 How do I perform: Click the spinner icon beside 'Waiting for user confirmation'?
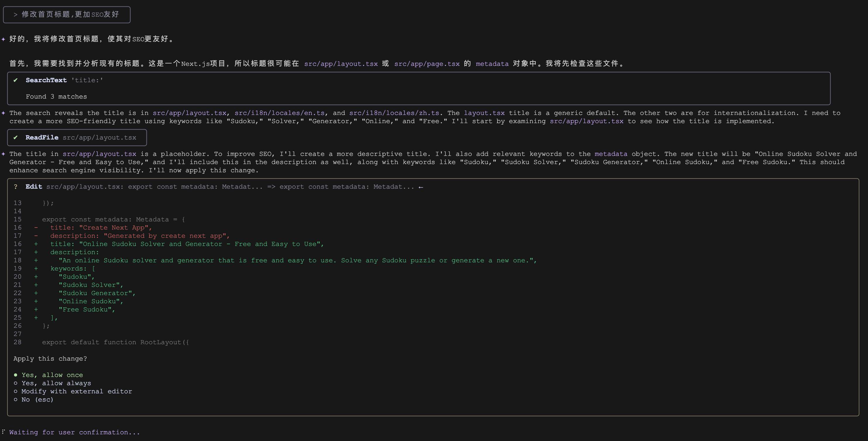pyautogui.click(x=4, y=432)
